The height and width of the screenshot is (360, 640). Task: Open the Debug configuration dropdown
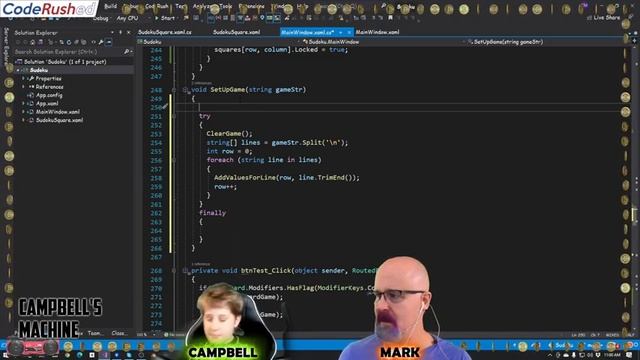coord(102,18)
